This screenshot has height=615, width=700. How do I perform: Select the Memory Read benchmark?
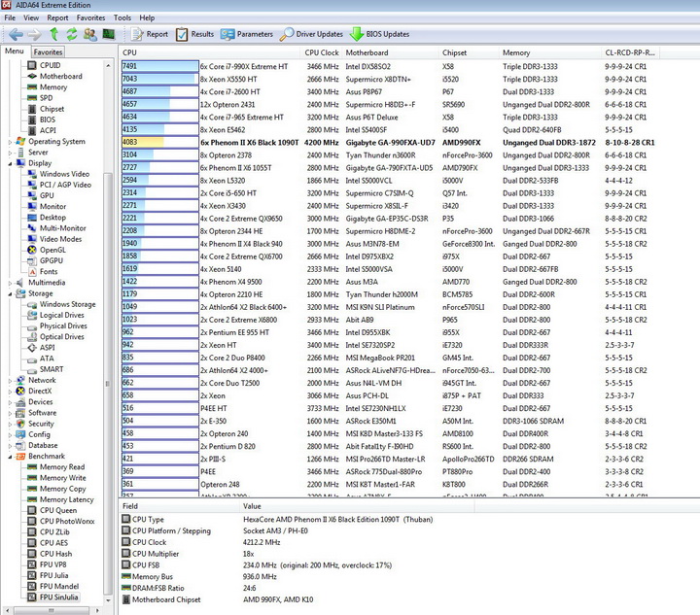55,467
